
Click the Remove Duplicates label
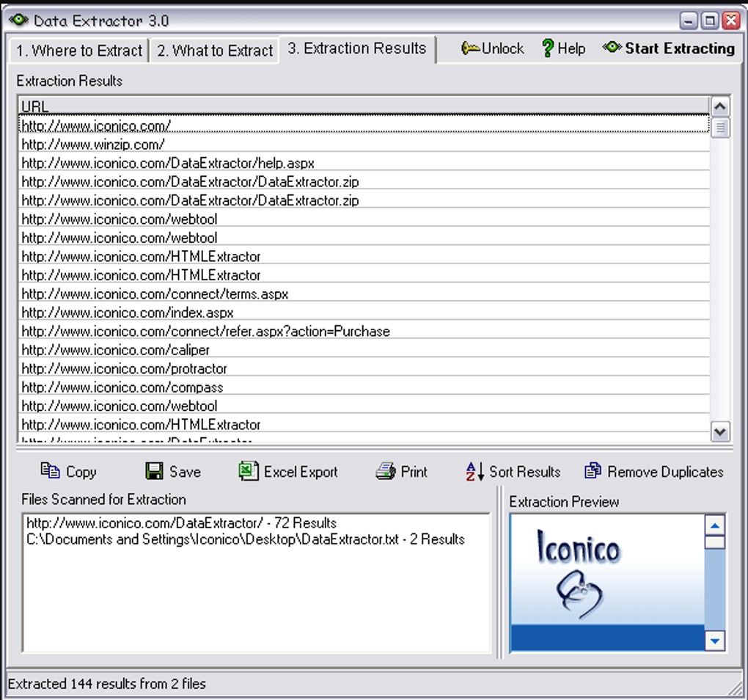(665, 472)
